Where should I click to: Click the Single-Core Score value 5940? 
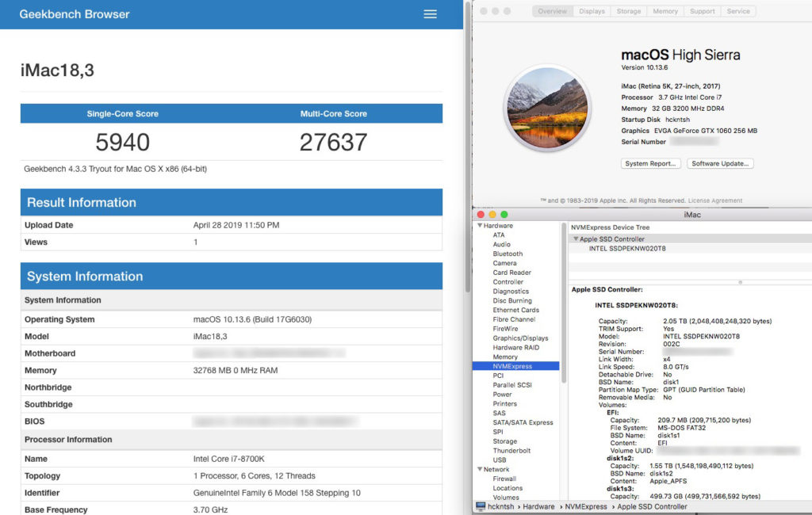tap(123, 143)
